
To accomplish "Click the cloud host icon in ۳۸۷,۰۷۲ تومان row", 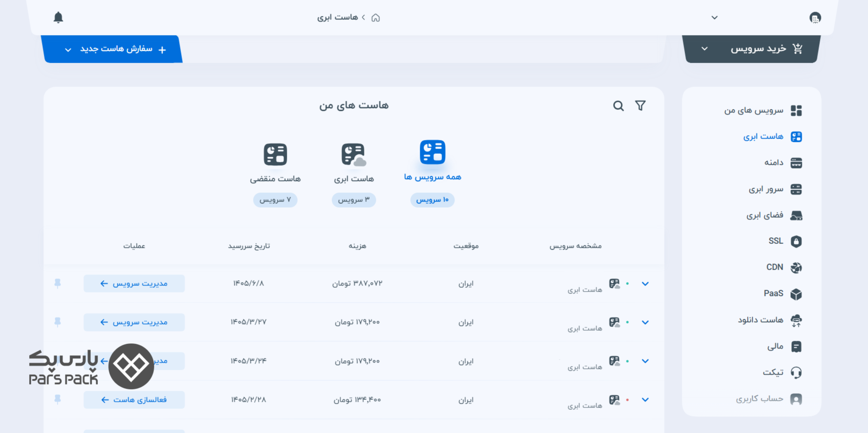I will pyautogui.click(x=614, y=283).
